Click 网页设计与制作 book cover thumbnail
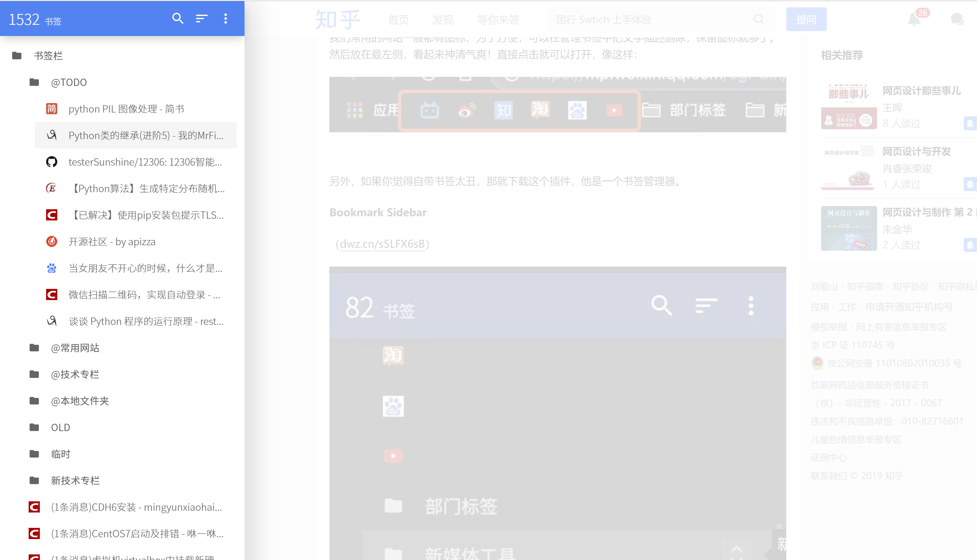The image size is (977, 560). pos(849,228)
